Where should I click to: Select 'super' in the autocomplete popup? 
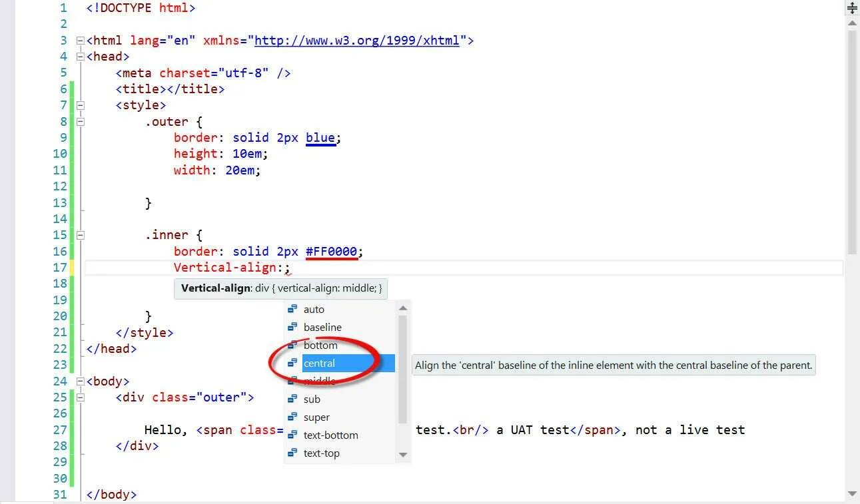tap(316, 417)
